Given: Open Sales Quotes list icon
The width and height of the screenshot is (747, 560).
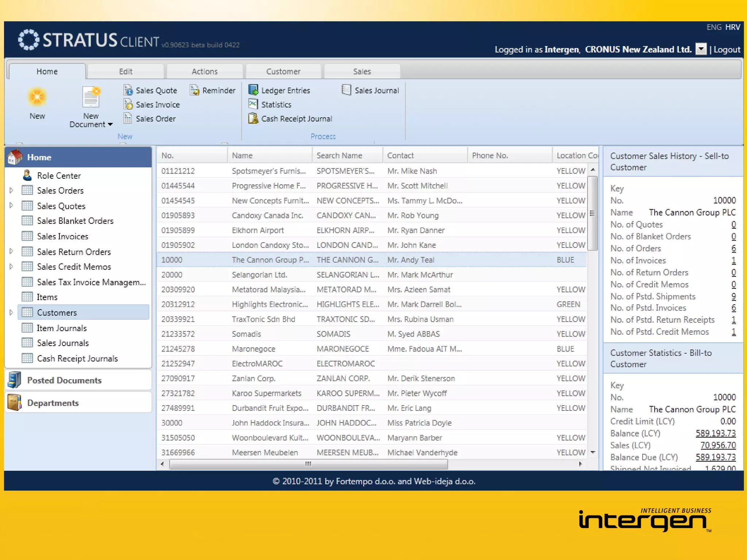Looking at the screenshot, I should pos(27,206).
